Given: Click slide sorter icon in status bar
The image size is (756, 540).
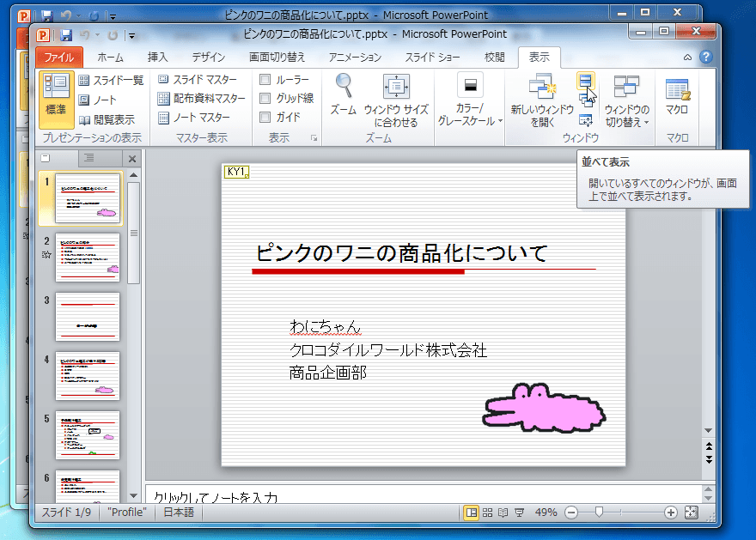Looking at the screenshot, I should click(x=487, y=513).
